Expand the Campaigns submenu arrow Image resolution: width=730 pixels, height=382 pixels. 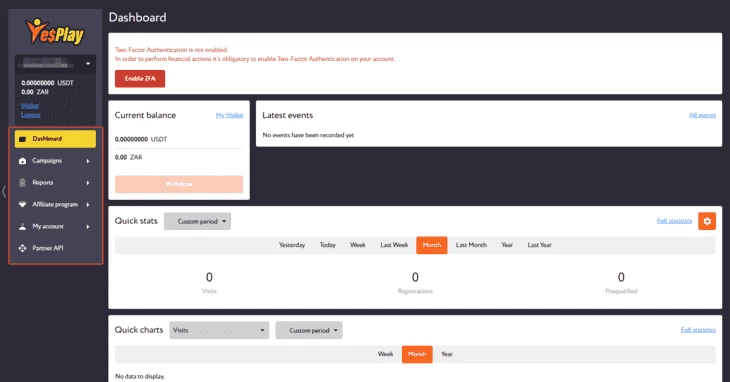(x=88, y=161)
